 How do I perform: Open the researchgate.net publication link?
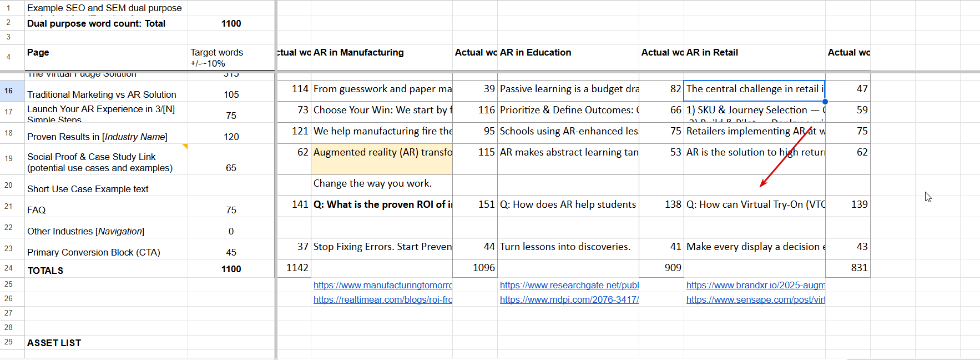pos(569,285)
